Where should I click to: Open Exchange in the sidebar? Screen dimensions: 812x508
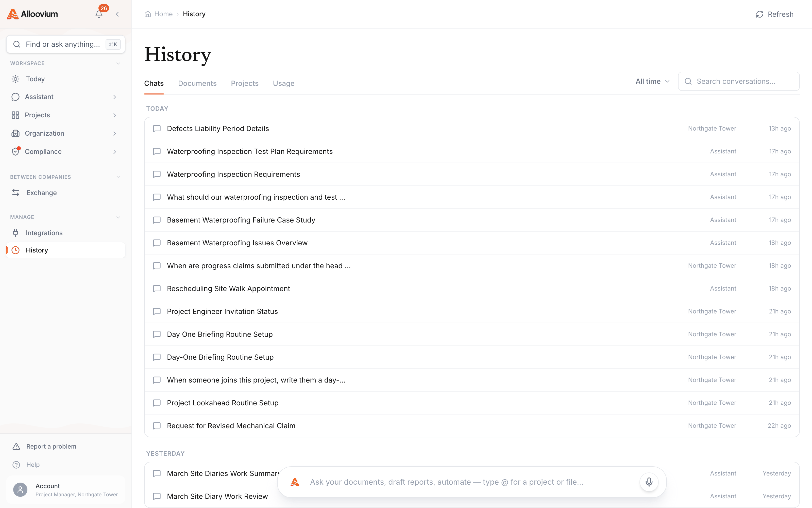click(x=66, y=193)
